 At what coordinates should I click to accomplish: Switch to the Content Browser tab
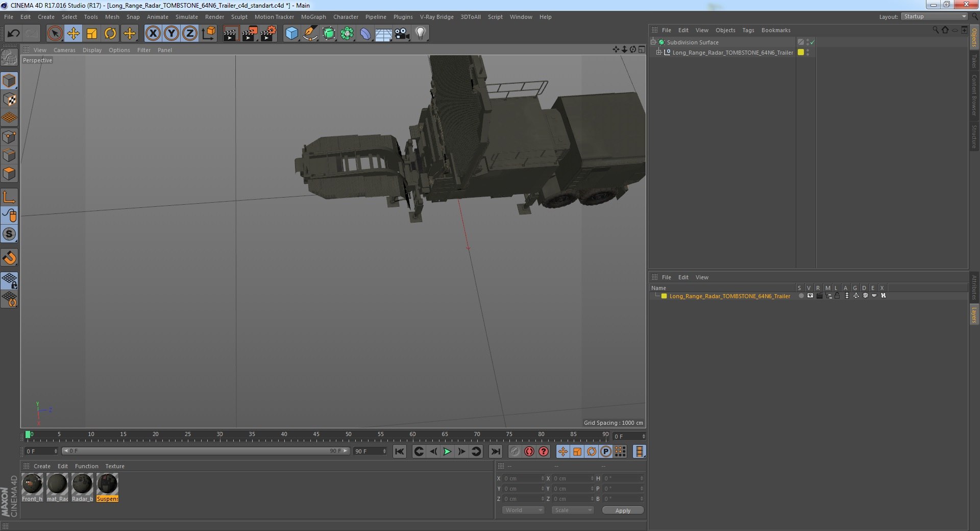tap(974, 95)
